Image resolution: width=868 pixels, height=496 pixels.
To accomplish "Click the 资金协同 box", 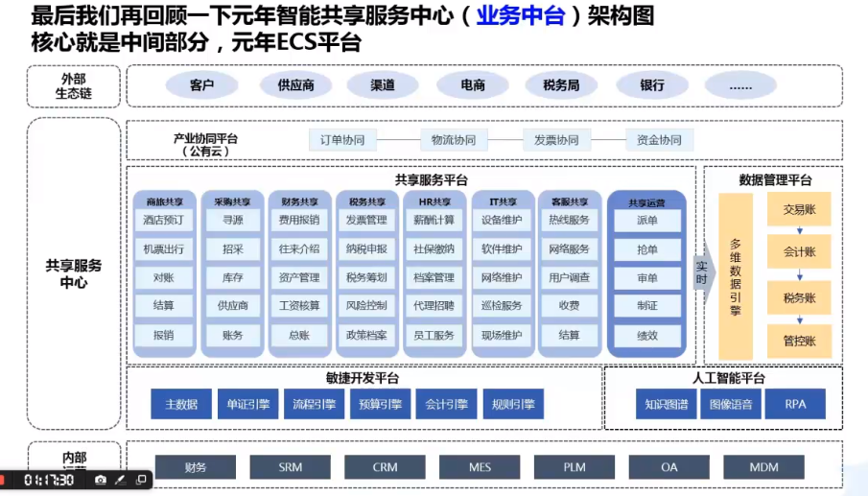I will pos(659,140).
